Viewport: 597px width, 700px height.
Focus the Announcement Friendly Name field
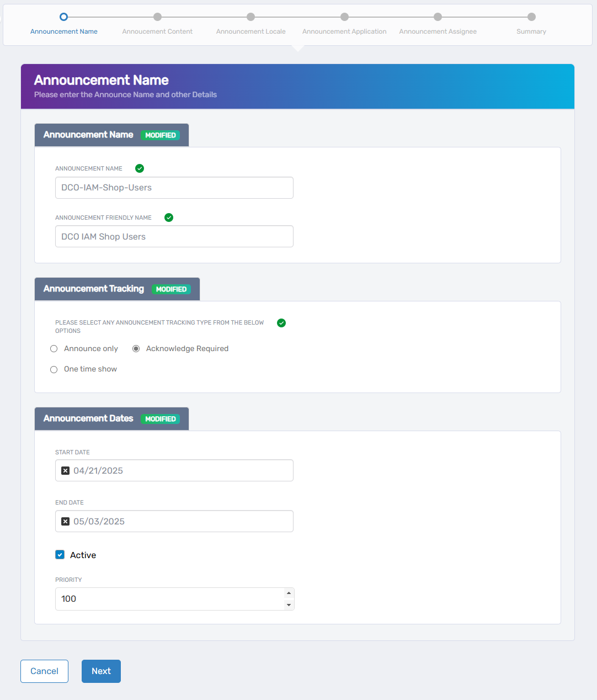pos(174,237)
